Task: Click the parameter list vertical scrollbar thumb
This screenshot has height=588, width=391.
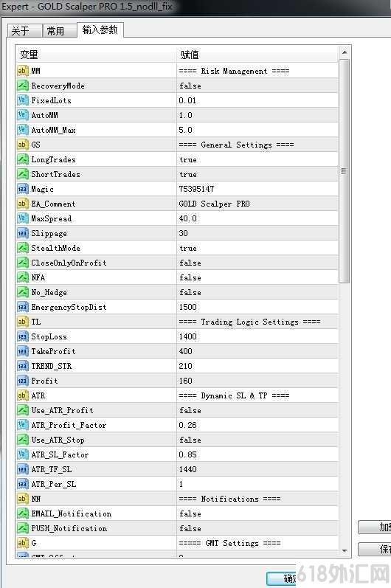Action: [x=344, y=171]
